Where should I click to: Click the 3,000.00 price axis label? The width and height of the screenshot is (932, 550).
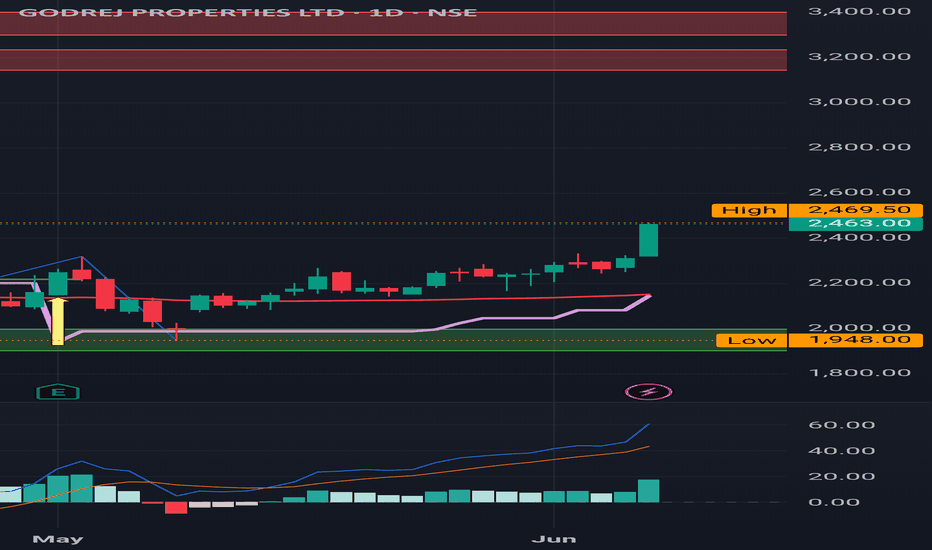[859, 102]
